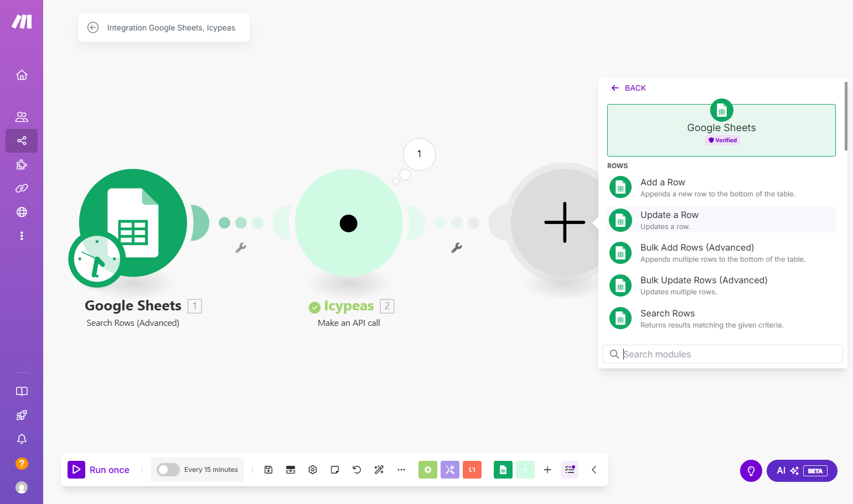Open the Every 15 minutes schedule setting
The width and height of the screenshot is (853, 504).
pyautogui.click(x=211, y=470)
